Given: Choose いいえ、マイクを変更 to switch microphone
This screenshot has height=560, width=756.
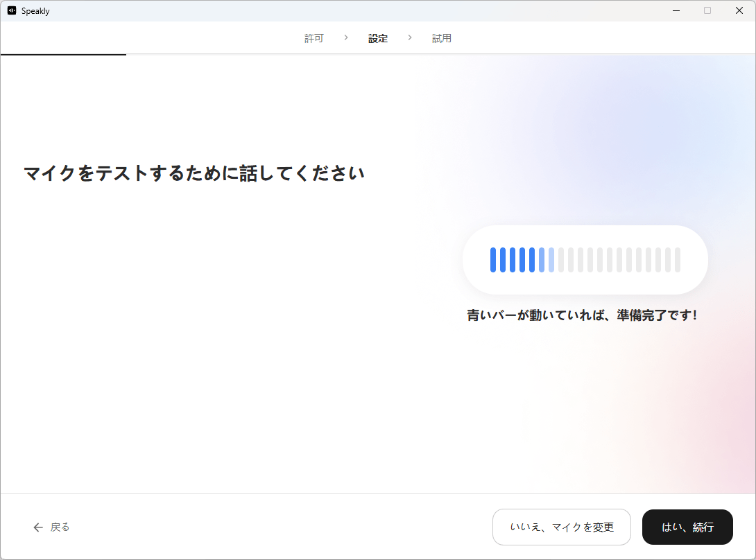Looking at the screenshot, I should pyautogui.click(x=561, y=527).
